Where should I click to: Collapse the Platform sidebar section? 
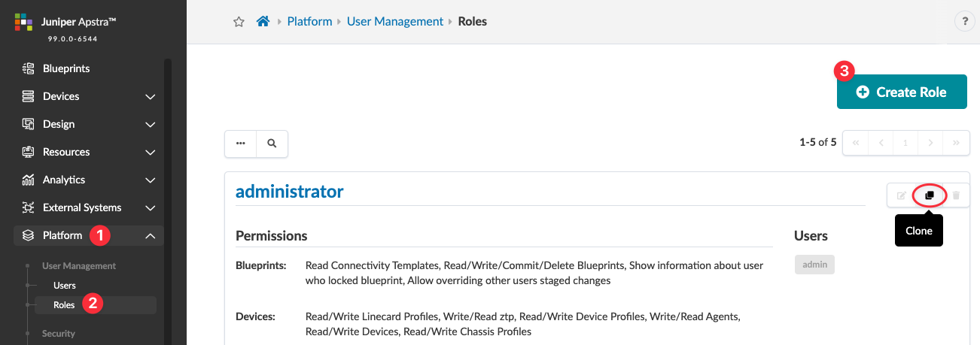point(150,236)
